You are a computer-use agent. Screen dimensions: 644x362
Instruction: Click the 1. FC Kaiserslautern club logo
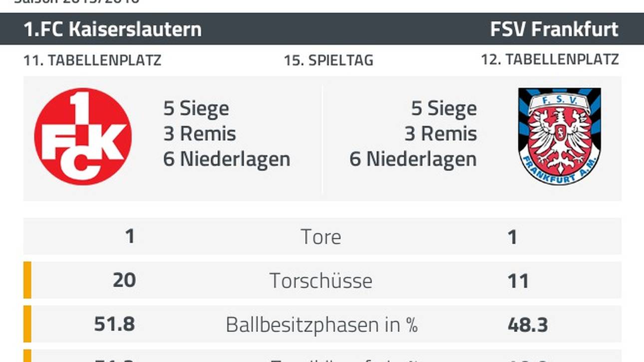tap(83, 137)
